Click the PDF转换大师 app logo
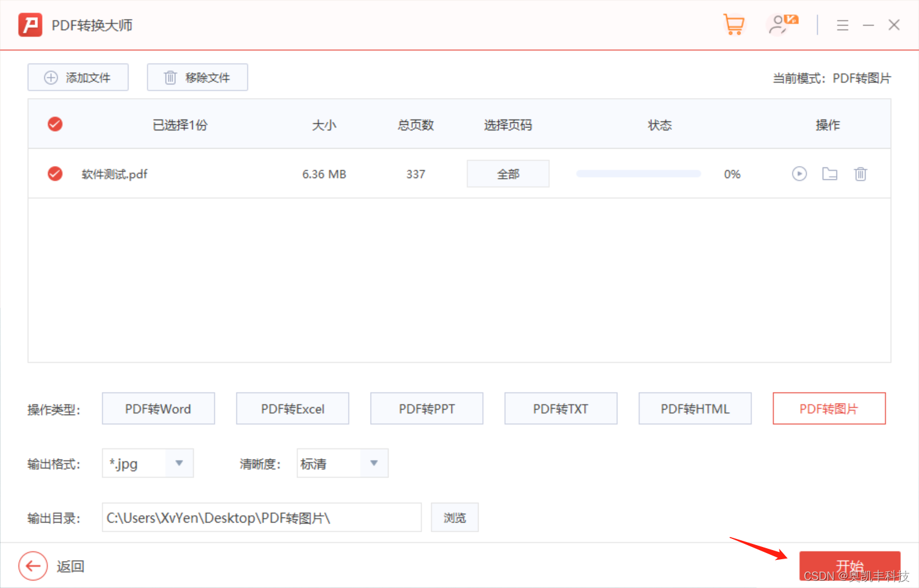Screen dimensions: 919x588 [x=30, y=25]
